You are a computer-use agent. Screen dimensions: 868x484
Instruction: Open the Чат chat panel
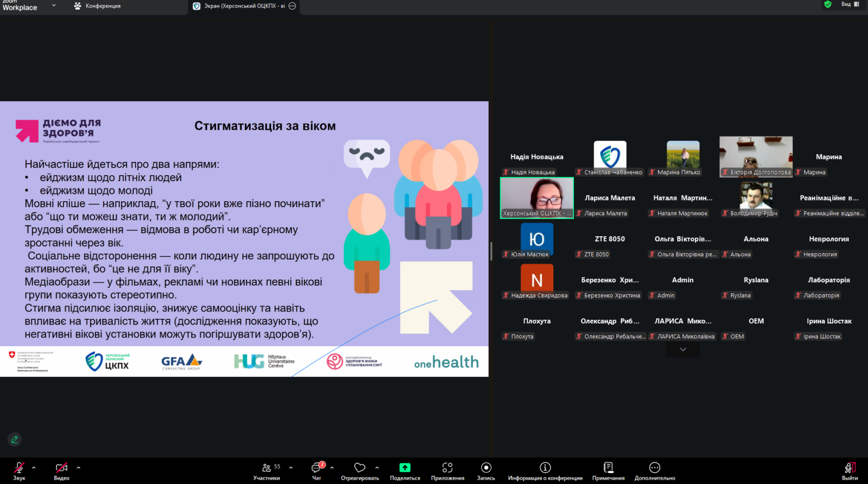(316, 469)
